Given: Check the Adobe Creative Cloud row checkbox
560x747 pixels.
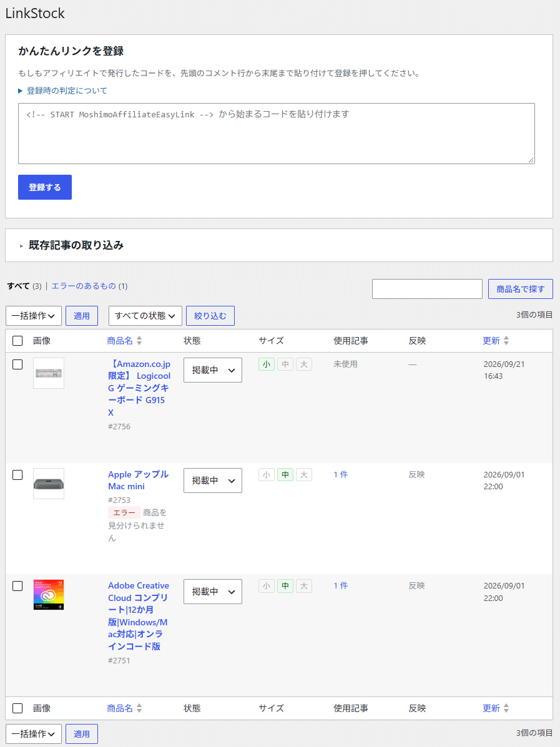Looking at the screenshot, I should (x=17, y=586).
